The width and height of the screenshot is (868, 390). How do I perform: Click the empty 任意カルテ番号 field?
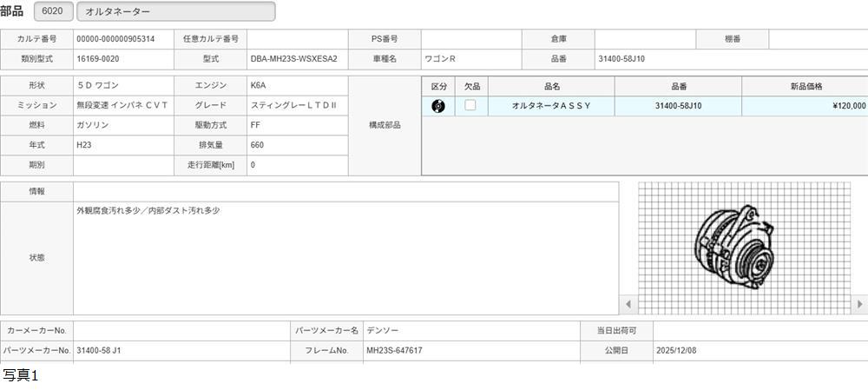click(x=297, y=39)
